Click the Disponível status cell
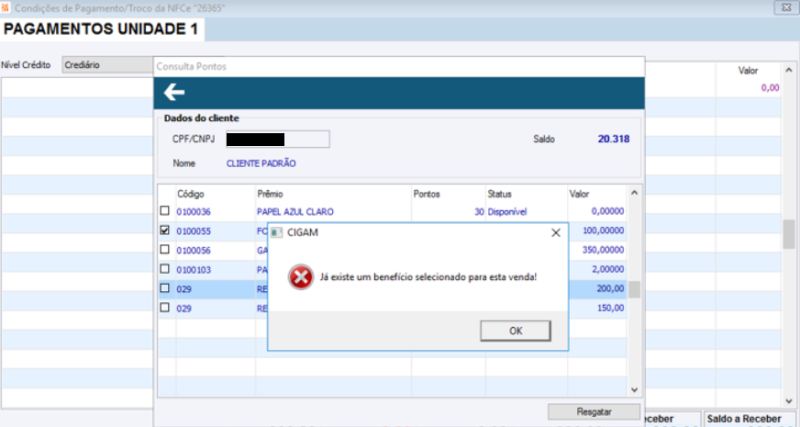Image resolution: width=800 pixels, height=427 pixels. click(507, 212)
